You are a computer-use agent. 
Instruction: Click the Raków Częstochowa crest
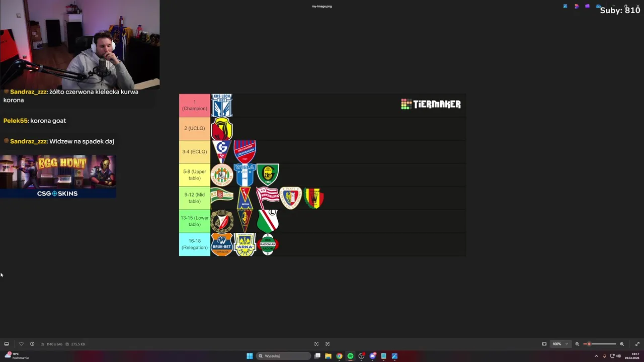(245, 152)
